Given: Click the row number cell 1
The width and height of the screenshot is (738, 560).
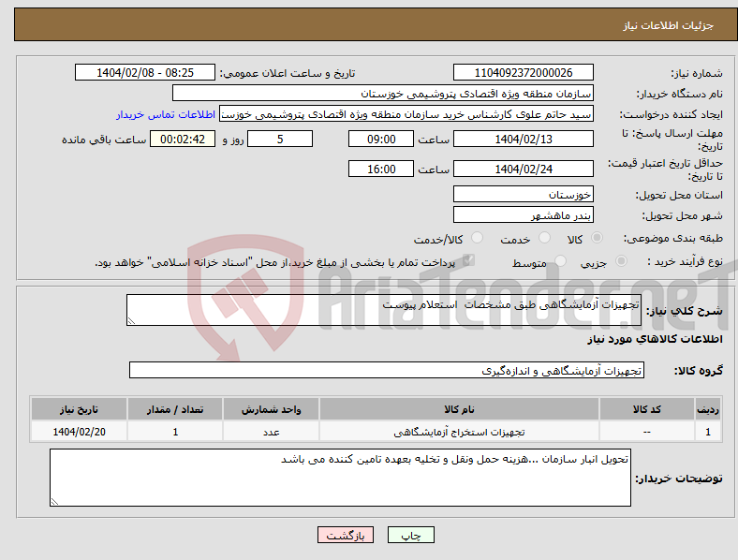Looking at the screenshot, I should pos(708,432).
